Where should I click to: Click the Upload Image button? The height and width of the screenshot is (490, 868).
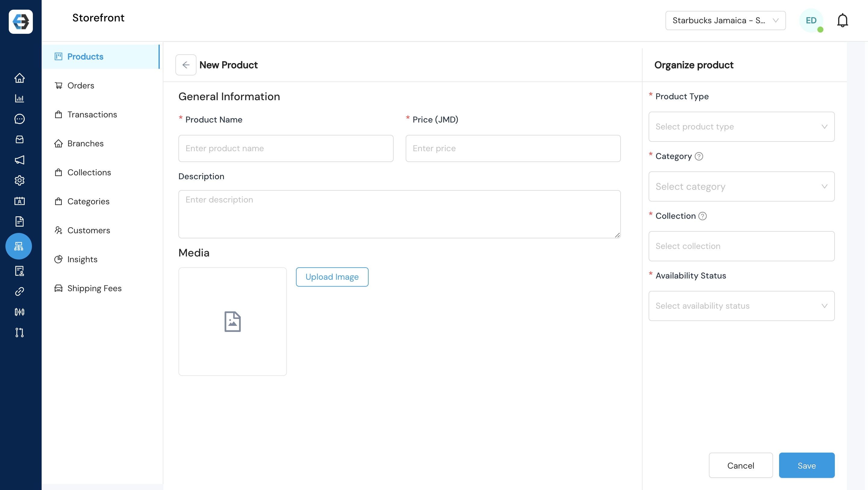pos(332,277)
